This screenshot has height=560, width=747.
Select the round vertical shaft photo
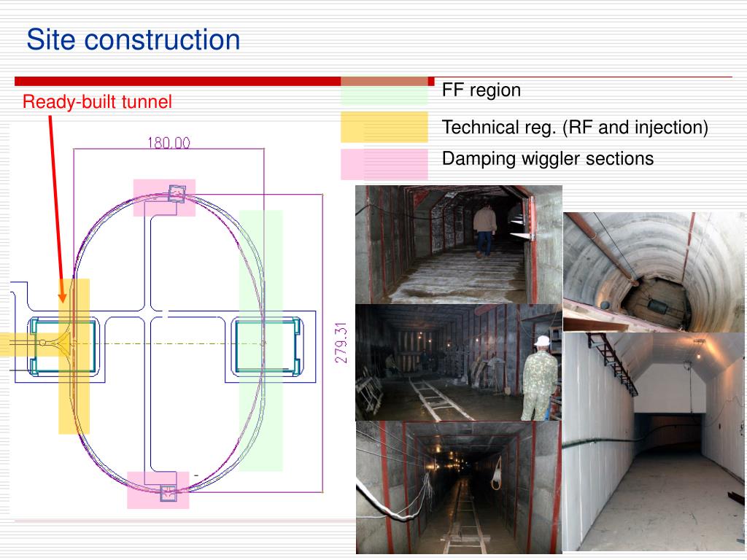coord(654,272)
